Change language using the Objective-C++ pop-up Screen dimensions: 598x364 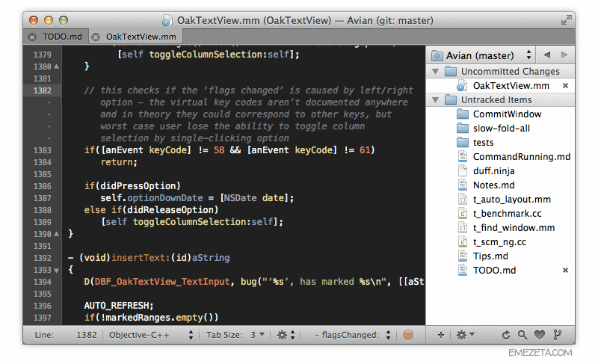tap(151, 335)
